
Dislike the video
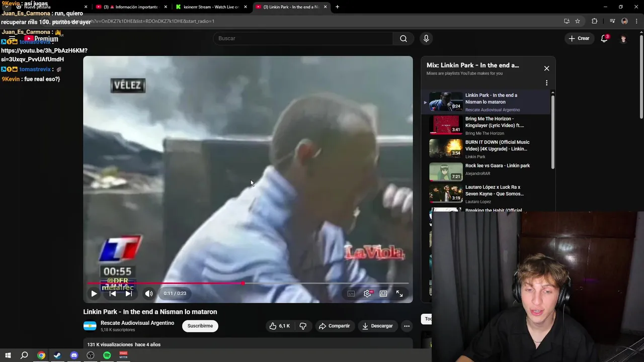[303, 326]
